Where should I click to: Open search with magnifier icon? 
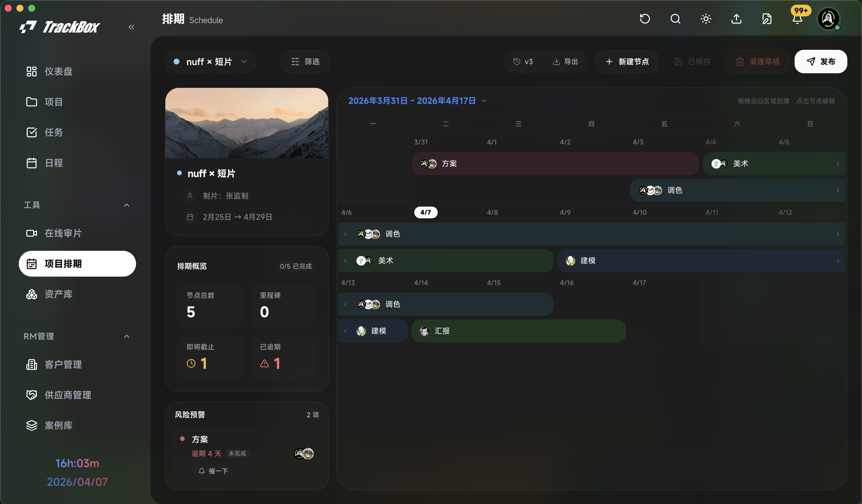675,19
